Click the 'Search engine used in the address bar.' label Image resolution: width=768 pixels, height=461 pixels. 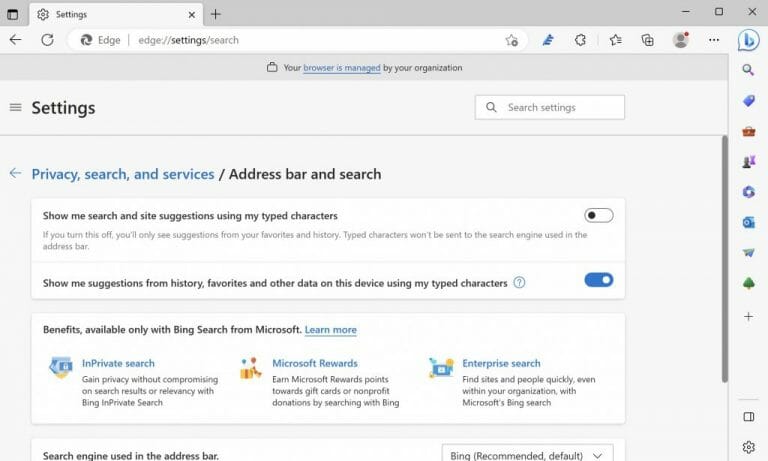click(131, 456)
